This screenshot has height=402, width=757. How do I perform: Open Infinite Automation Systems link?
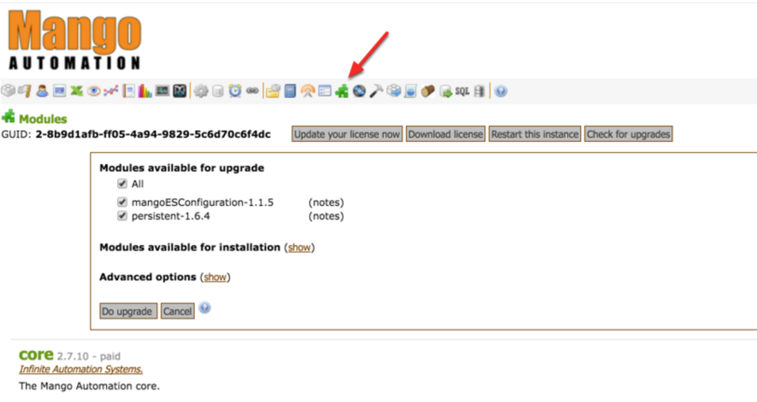click(81, 369)
